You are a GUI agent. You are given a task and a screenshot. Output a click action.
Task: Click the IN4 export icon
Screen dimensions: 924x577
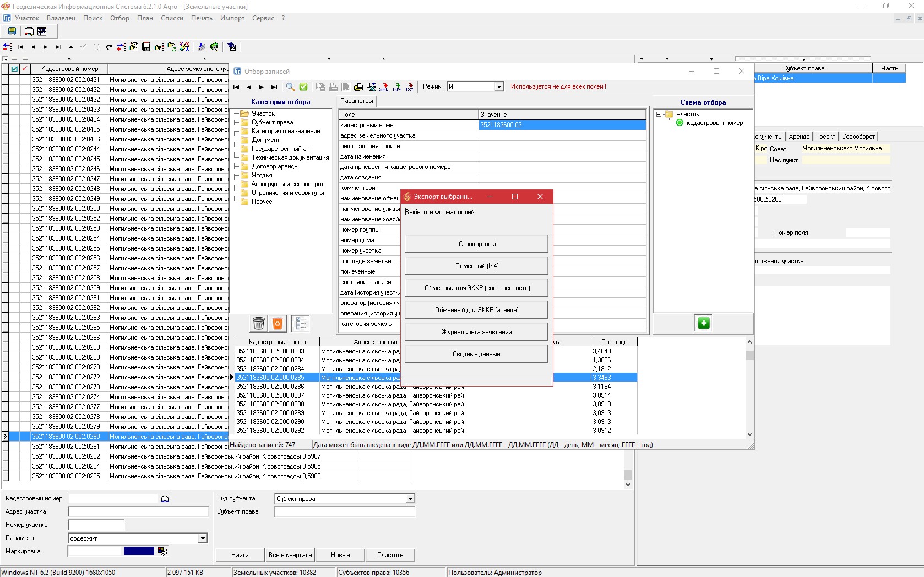pyautogui.click(x=396, y=87)
